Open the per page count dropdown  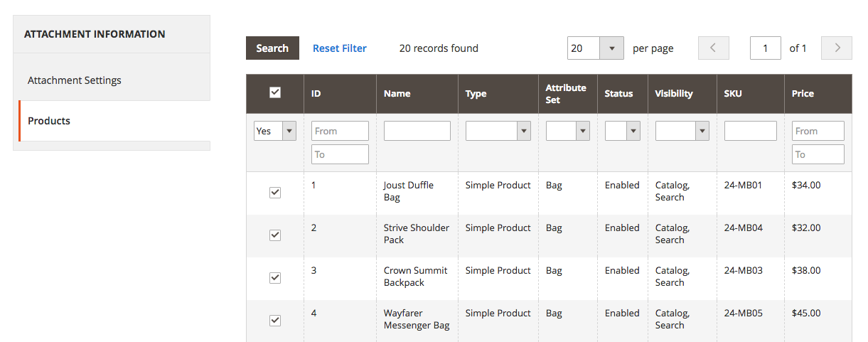pos(596,48)
